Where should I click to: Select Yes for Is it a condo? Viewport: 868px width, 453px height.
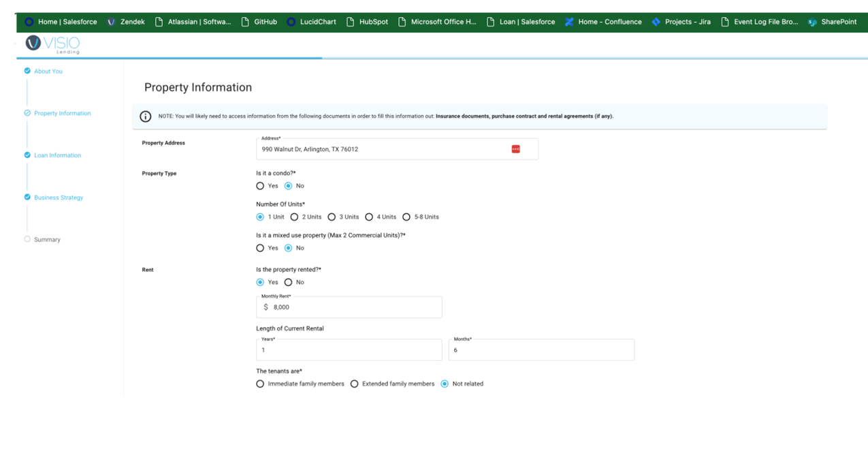[x=260, y=186]
